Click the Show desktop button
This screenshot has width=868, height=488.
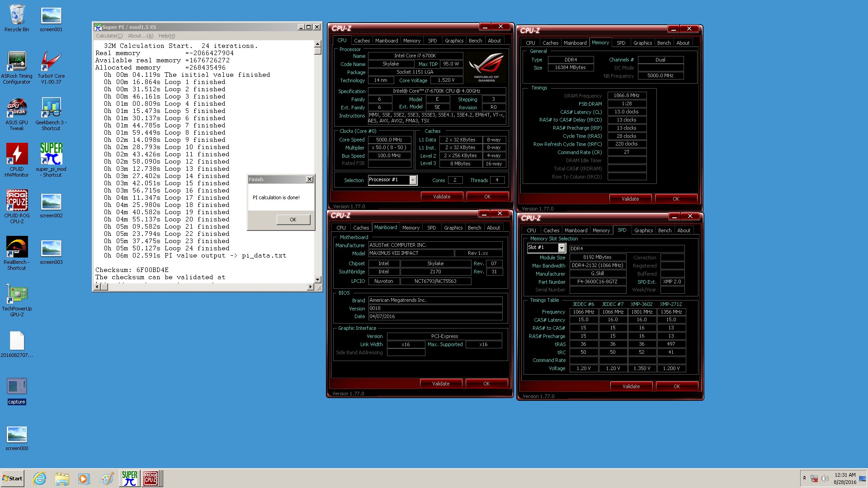click(863, 479)
